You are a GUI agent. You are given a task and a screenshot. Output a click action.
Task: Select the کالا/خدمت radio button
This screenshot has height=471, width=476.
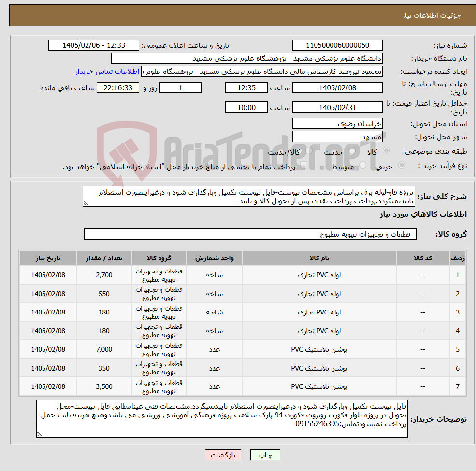(x=309, y=151)
